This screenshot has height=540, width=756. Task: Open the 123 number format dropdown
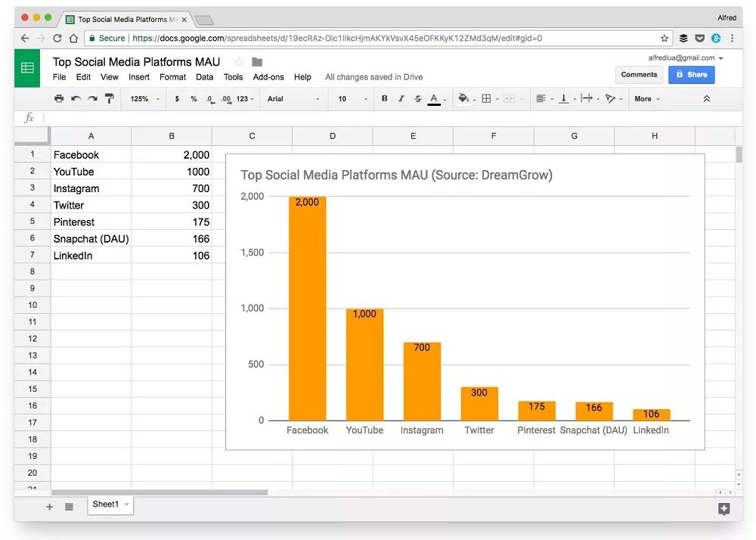244,99
